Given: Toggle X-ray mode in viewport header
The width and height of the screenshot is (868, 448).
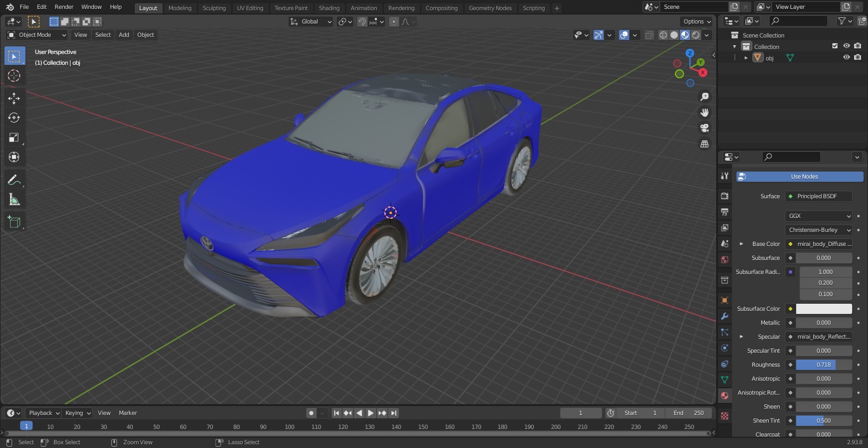Looking at the screenshot, I should tap(649, 35).
